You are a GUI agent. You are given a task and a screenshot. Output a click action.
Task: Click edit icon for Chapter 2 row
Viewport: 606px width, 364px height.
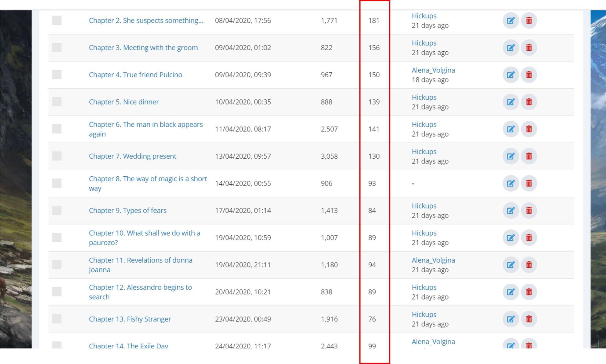[511, 20]
